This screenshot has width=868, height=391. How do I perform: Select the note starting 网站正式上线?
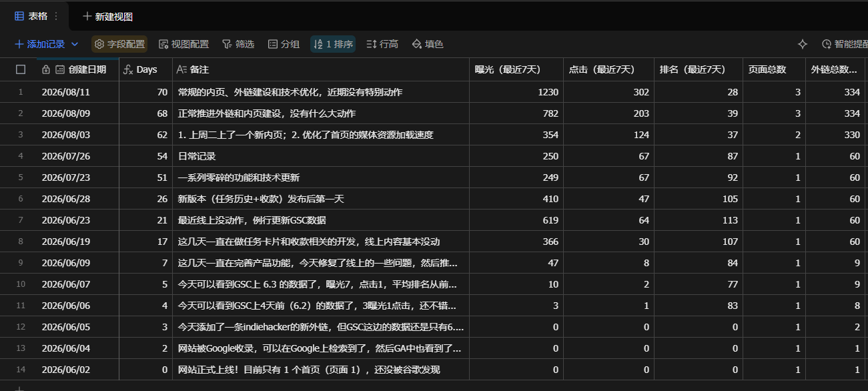[x=321, y=370]
